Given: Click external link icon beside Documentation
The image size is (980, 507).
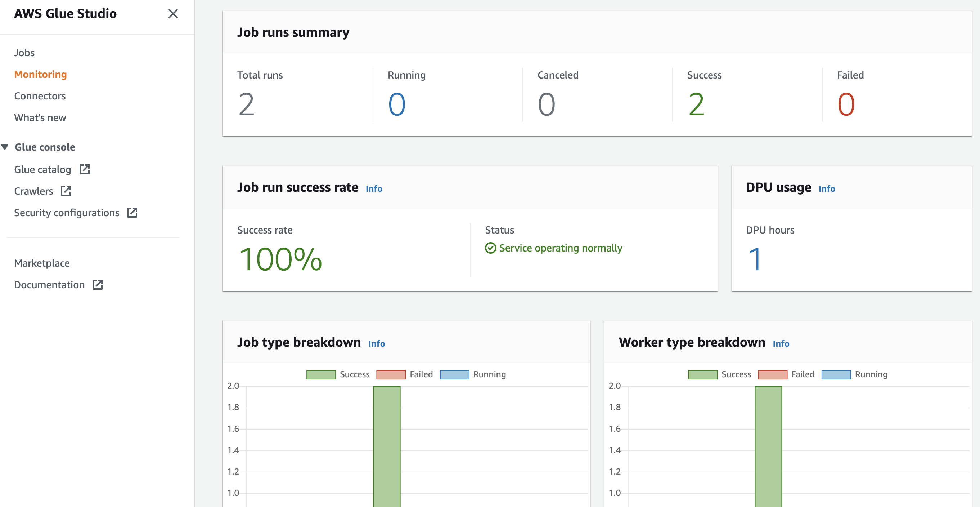Looking at the screenshot, I should click(x=98, y=284).
